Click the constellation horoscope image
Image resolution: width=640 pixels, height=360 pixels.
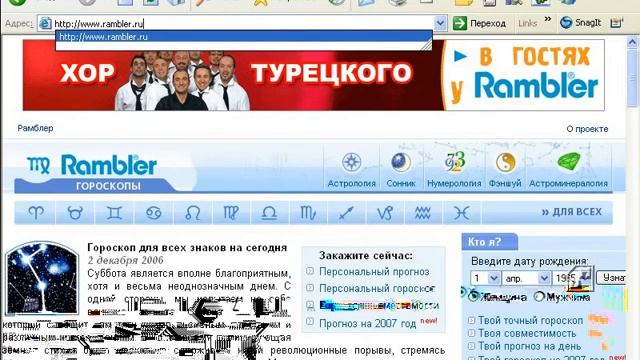[41, 278]
